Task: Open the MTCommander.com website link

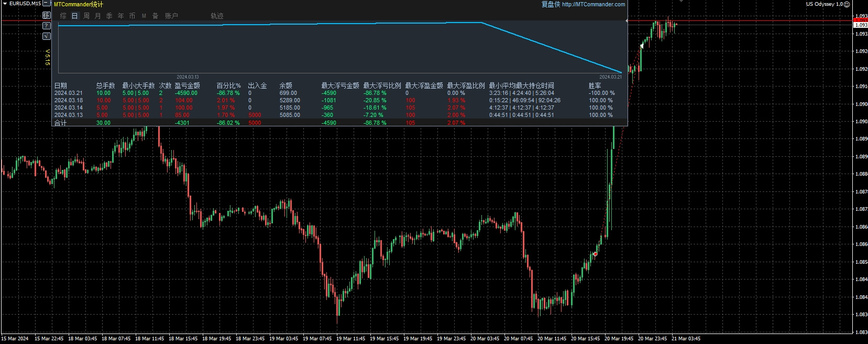Action: (593, 4)
